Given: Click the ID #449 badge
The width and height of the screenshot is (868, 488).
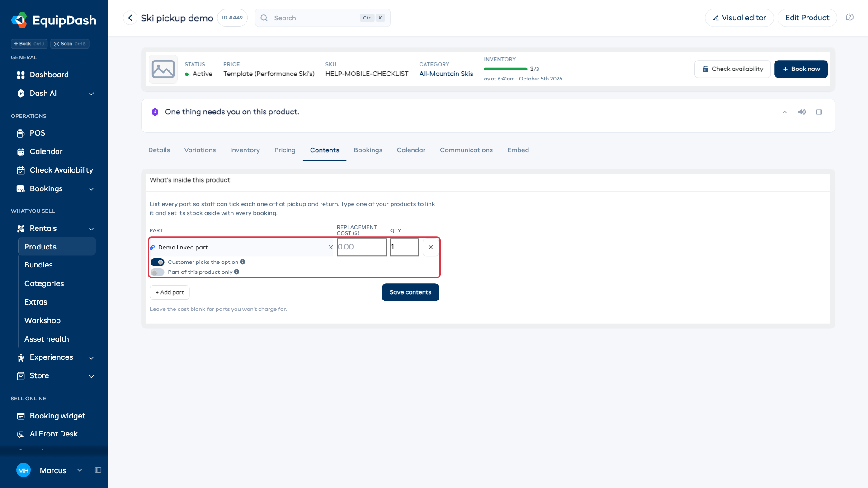Looking at the screenshot, I should pos(232,18).
